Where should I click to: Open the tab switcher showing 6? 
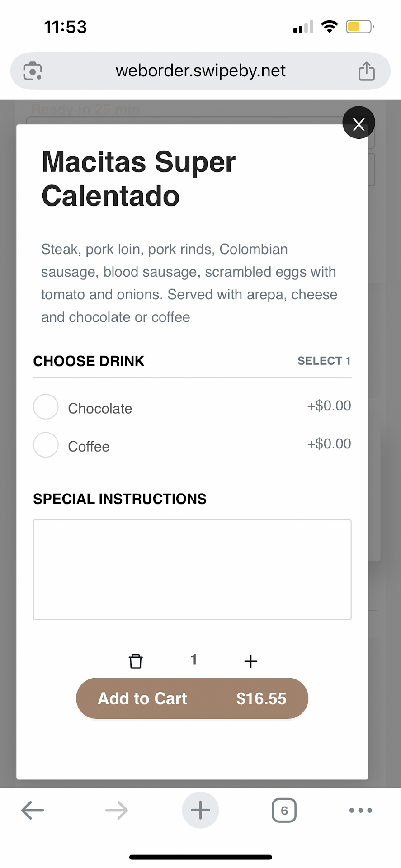click(x=284, y=811)
